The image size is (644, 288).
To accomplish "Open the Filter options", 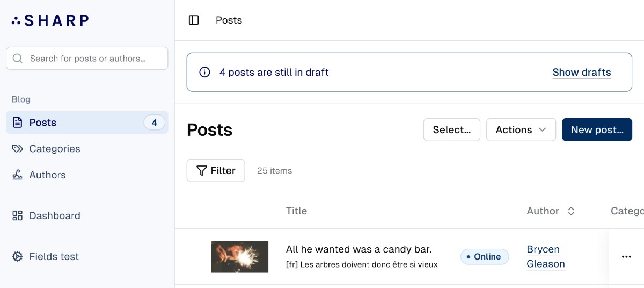I will tap(216, 171).
